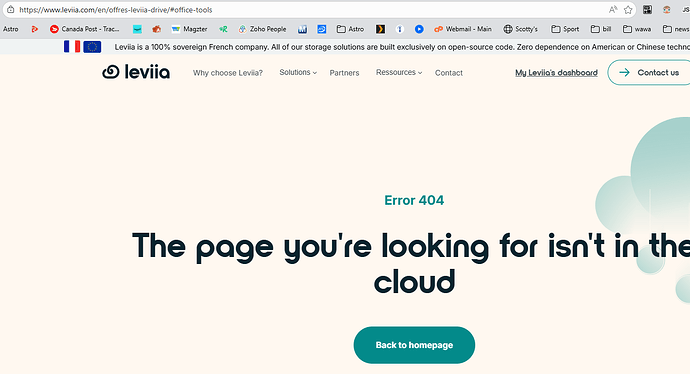This screenshot has width=690, height=374.
Task: Open the orange house bookmark icon
Action: [x=156, y=29]
